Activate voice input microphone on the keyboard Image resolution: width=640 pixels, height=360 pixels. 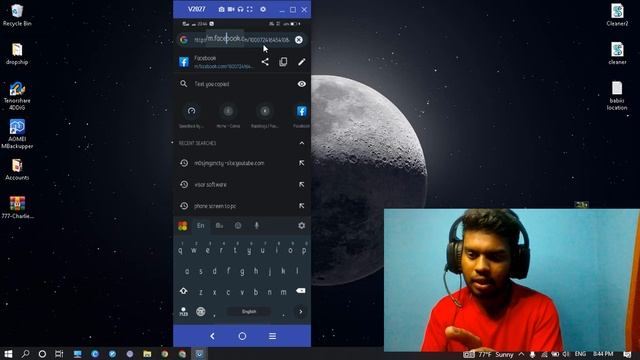[x=257, y=225]
